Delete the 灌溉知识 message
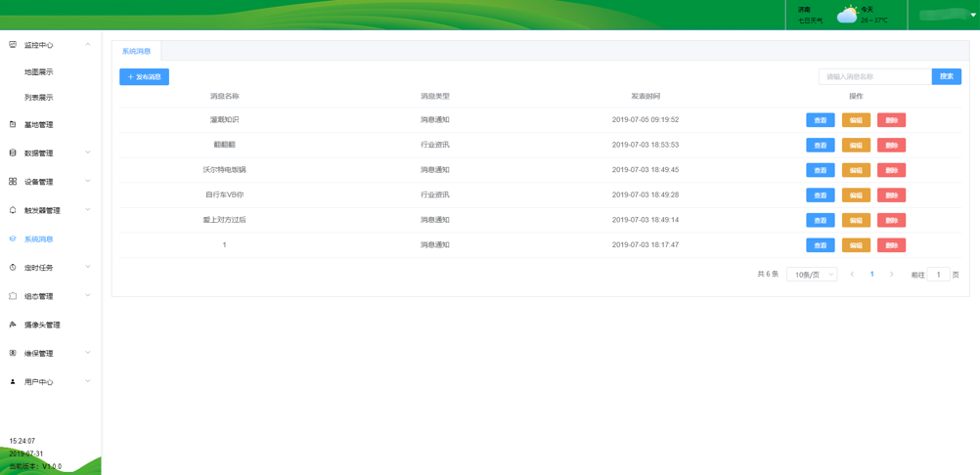This screenshot has width=980, height=475. [x=891, y=120]
